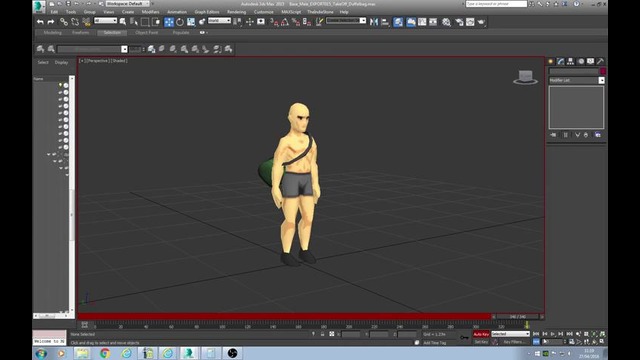Activate the Select and Move tool
The width and height of the screenshot is (640, 360).
click(x=169, y=22)
